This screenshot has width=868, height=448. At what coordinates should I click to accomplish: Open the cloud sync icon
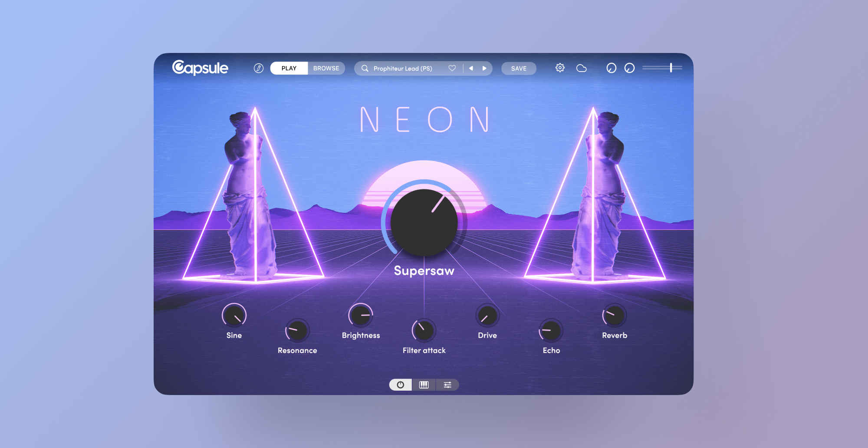pos(582,68)
